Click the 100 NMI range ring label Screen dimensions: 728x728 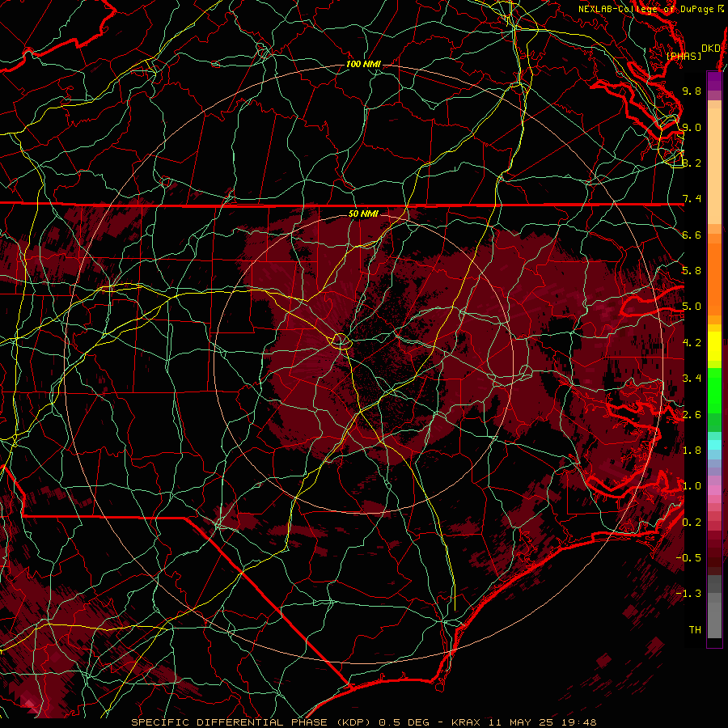click(363, 64)
